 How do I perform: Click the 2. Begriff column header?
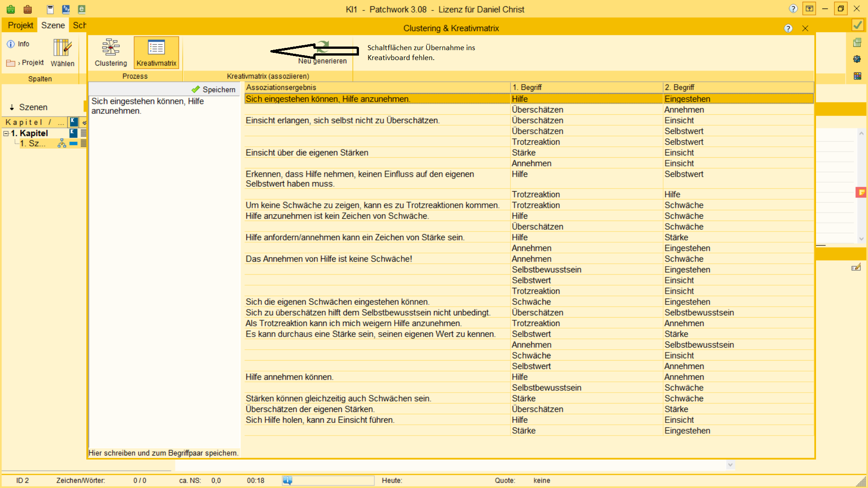pyautogui.click(x=738, y=87)
